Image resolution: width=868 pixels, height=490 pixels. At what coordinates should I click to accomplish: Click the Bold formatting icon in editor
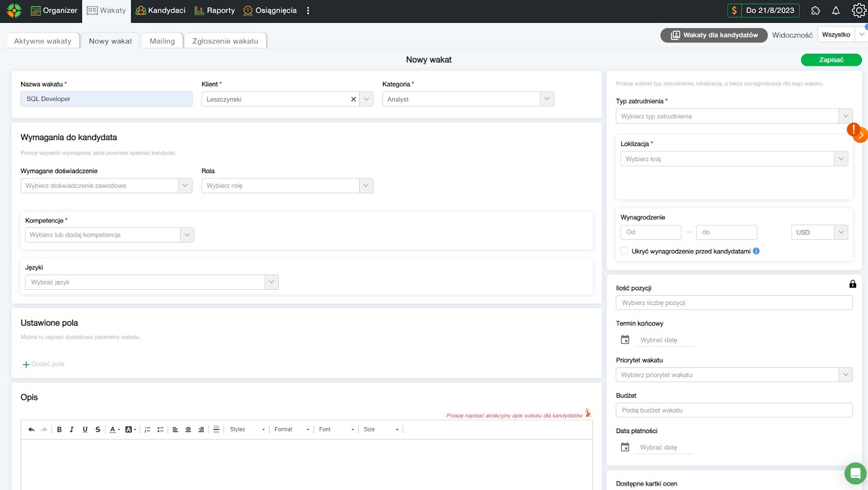pos(59,429)
